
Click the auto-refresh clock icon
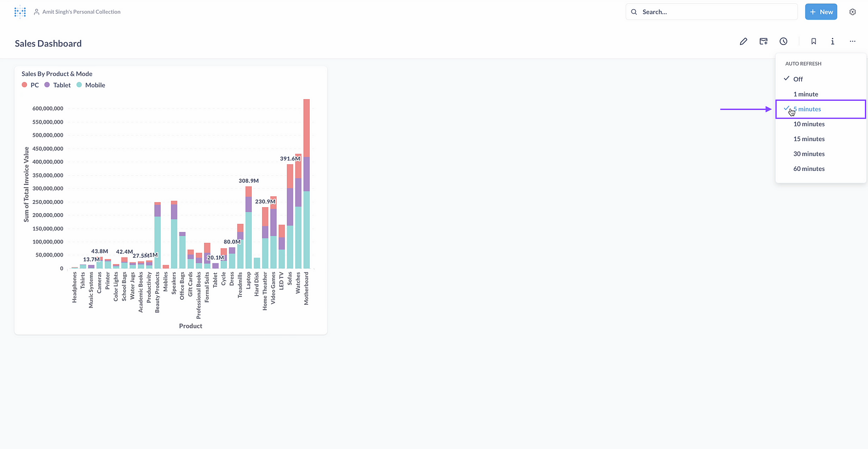[x=783, y=42]
